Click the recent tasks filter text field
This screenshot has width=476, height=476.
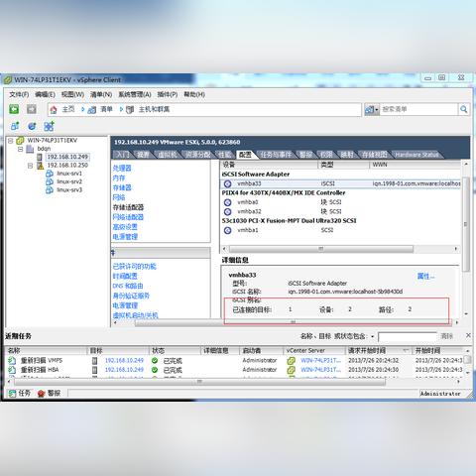click(408, 336)
